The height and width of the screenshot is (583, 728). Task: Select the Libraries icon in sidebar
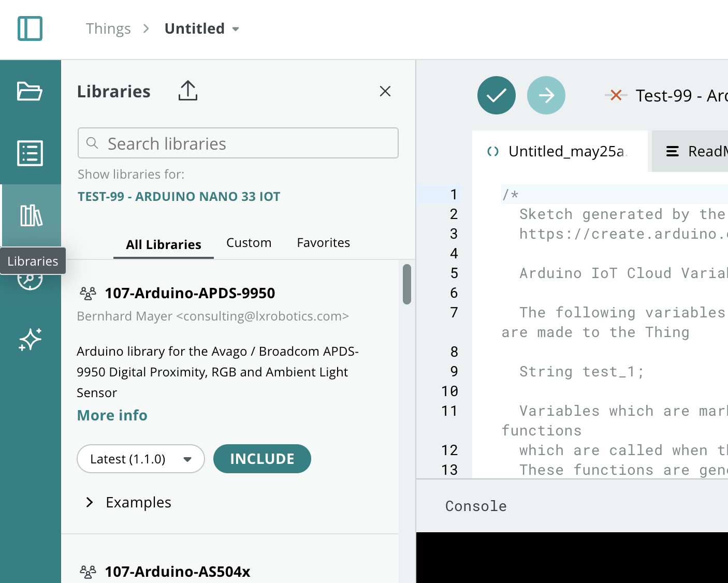coord(30,216)
